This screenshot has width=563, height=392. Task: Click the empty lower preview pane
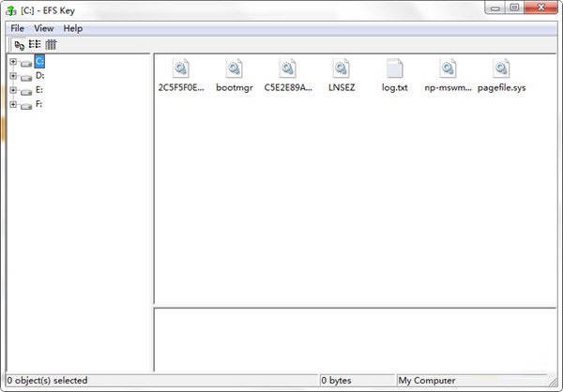357,338
